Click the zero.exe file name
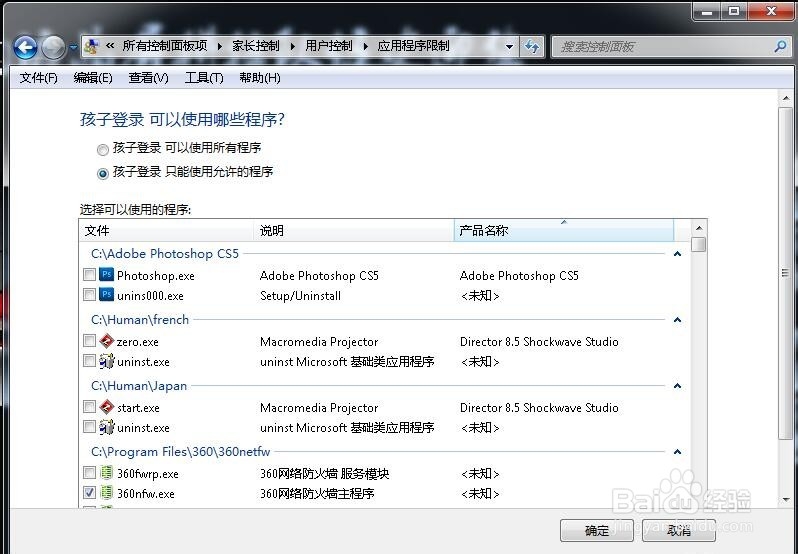The width and height of the screenshot is (798, 554). coord(137,342)
